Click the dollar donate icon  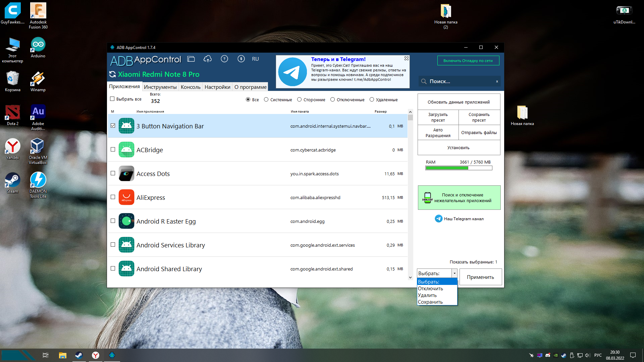tap(241, 59)
